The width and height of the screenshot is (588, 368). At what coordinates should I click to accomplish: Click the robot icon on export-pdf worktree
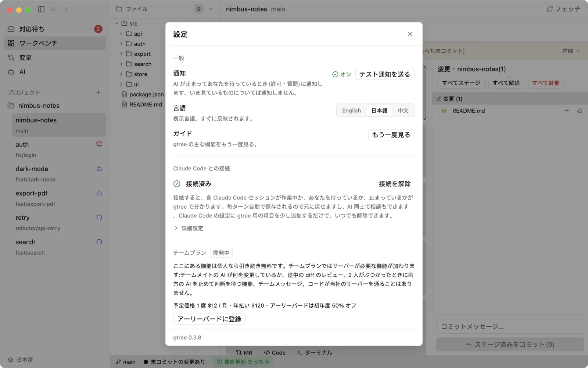[x=99, y=193]
